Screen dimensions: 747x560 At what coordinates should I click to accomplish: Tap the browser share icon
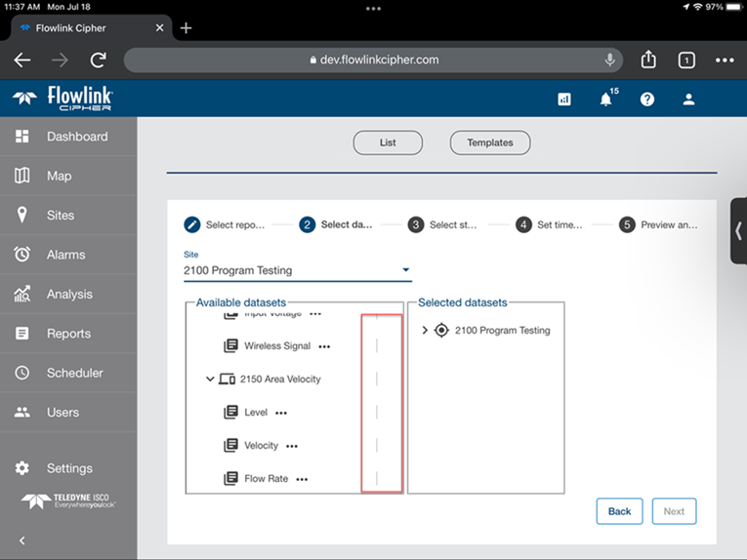click(x=648, y=60)
